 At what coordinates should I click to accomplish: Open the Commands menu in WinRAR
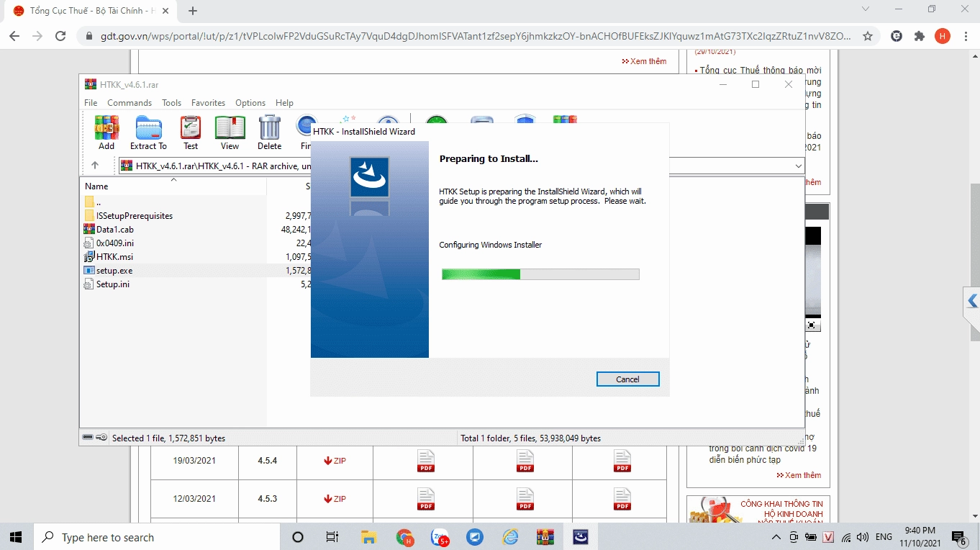pyautogui.click(x=130, y=103)
